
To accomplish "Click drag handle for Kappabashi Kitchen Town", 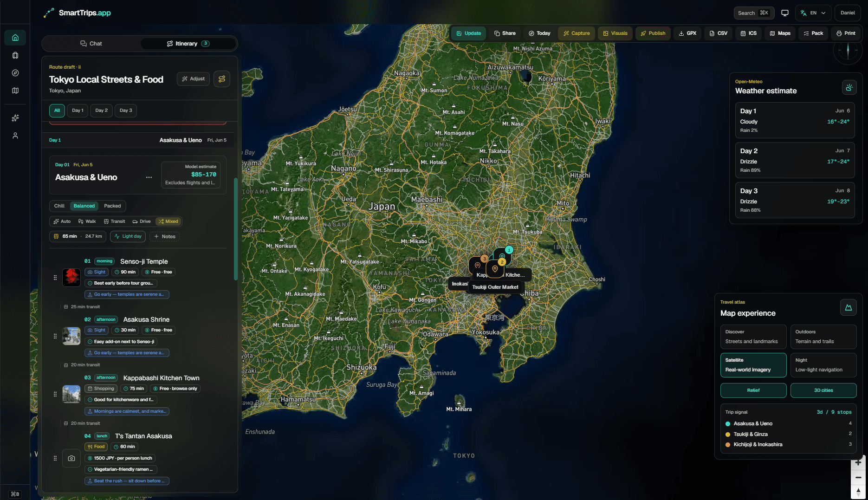I will pyautogui.click(x=55, y=394).
